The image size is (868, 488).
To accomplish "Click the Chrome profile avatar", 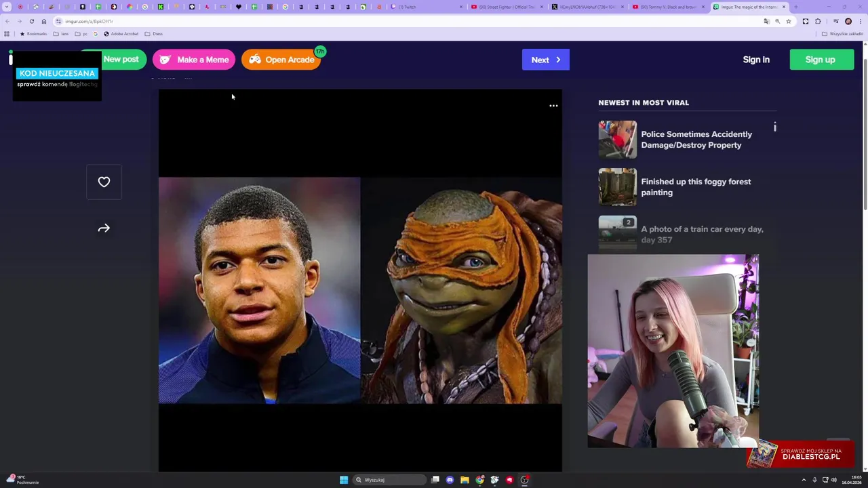I will [848, 21].
